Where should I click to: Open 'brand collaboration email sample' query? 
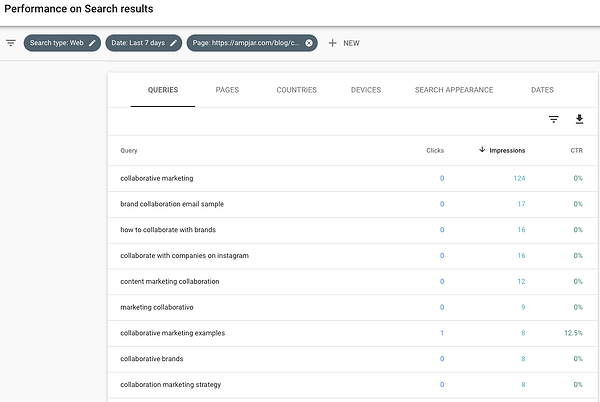[171, 204]
